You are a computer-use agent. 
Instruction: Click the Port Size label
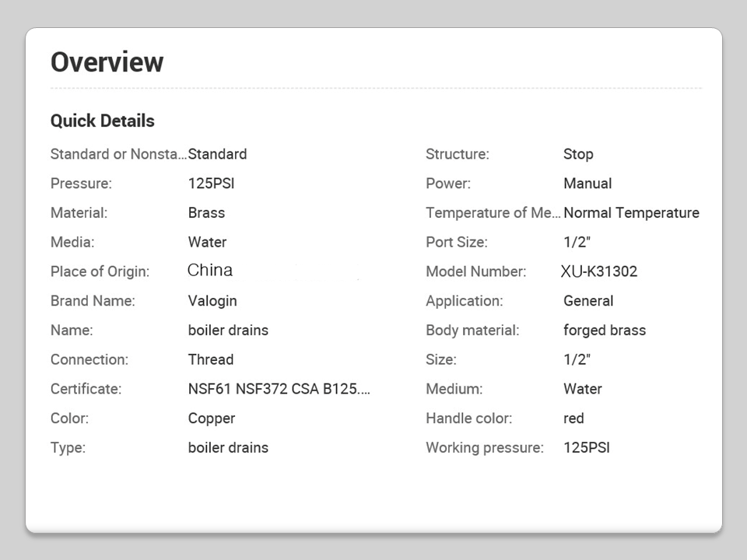[456, 242]
